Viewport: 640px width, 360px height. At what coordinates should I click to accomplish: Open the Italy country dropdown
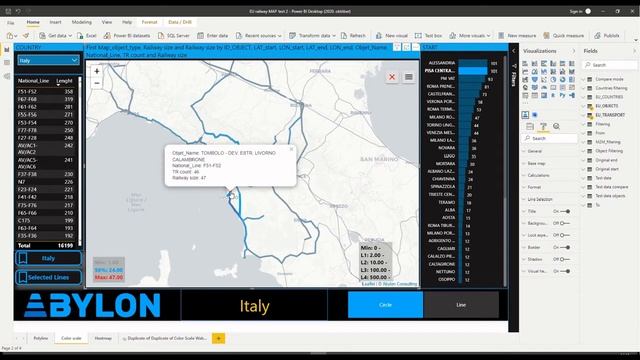[48, 60]
